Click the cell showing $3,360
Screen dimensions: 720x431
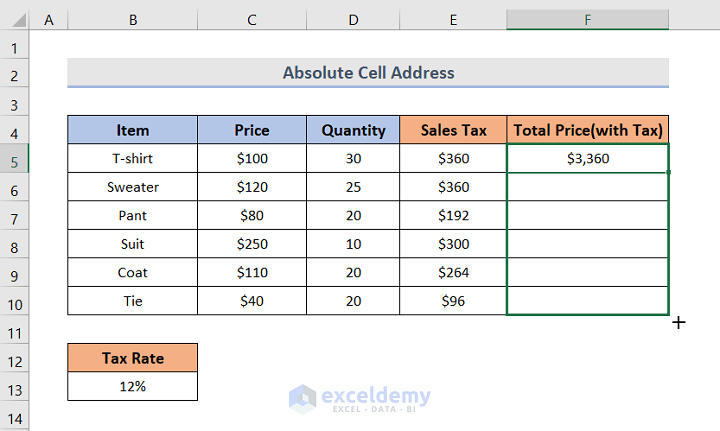click(x=588, y=158)
